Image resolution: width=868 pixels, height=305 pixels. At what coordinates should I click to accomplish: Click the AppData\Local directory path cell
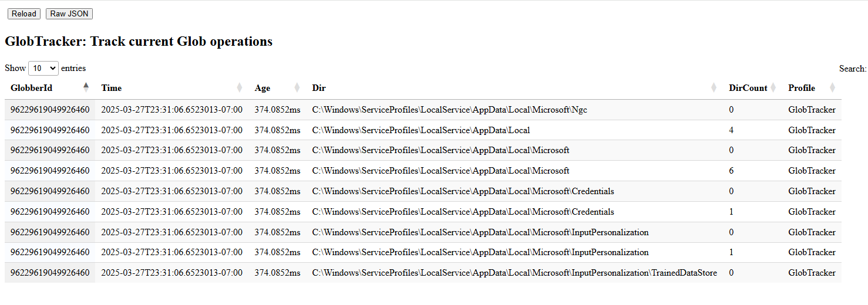[x=420, y=130]
